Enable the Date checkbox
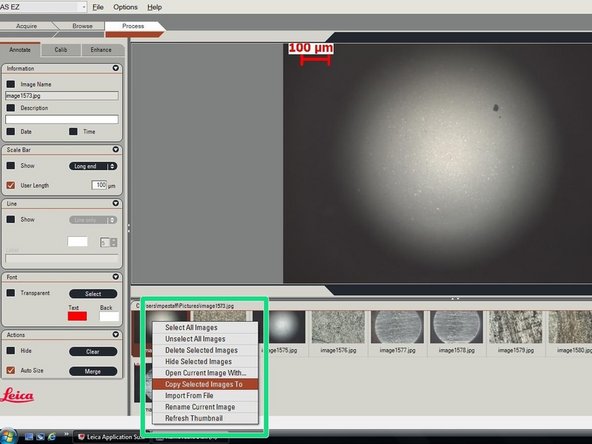The height and width of the screenshot is (444, 592). [x=11, y=131]
